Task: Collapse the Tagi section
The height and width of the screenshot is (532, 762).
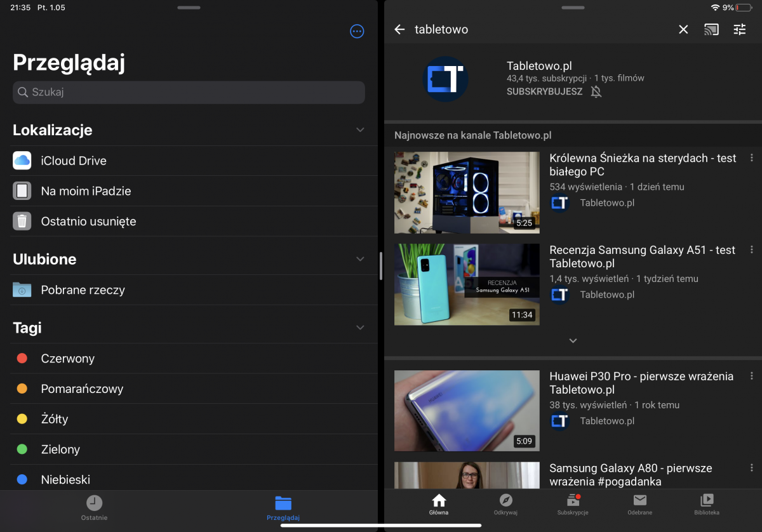Action: (360, 328)
